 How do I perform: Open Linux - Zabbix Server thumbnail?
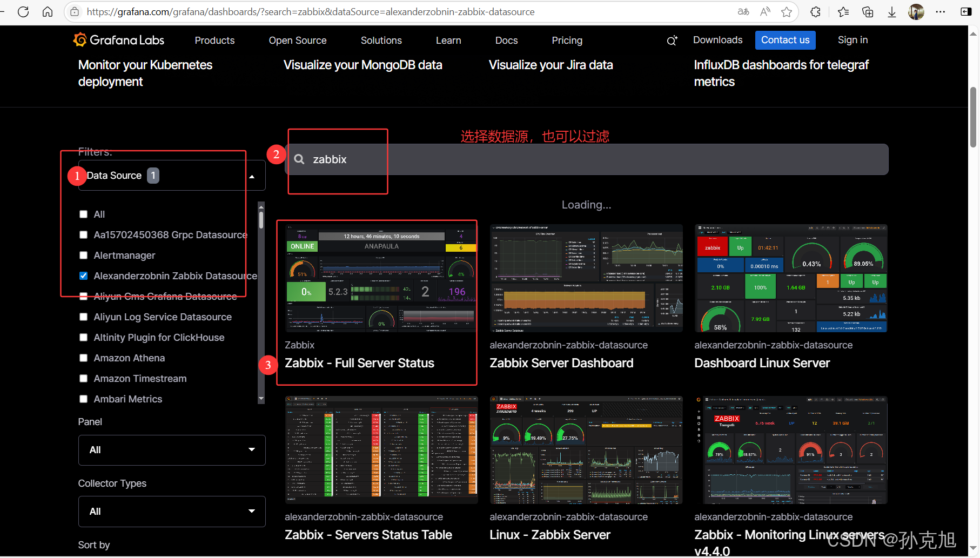point(586,450)
